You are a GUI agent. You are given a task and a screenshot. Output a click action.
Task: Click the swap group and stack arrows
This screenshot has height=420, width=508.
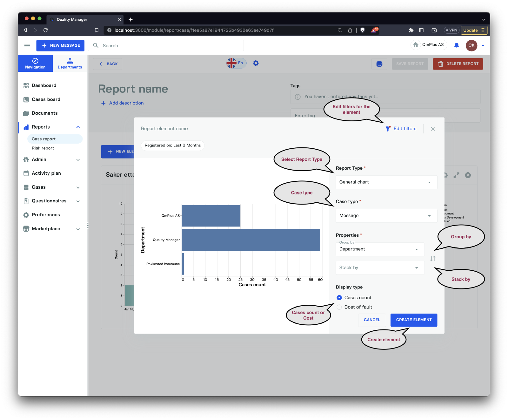point(433,259)
